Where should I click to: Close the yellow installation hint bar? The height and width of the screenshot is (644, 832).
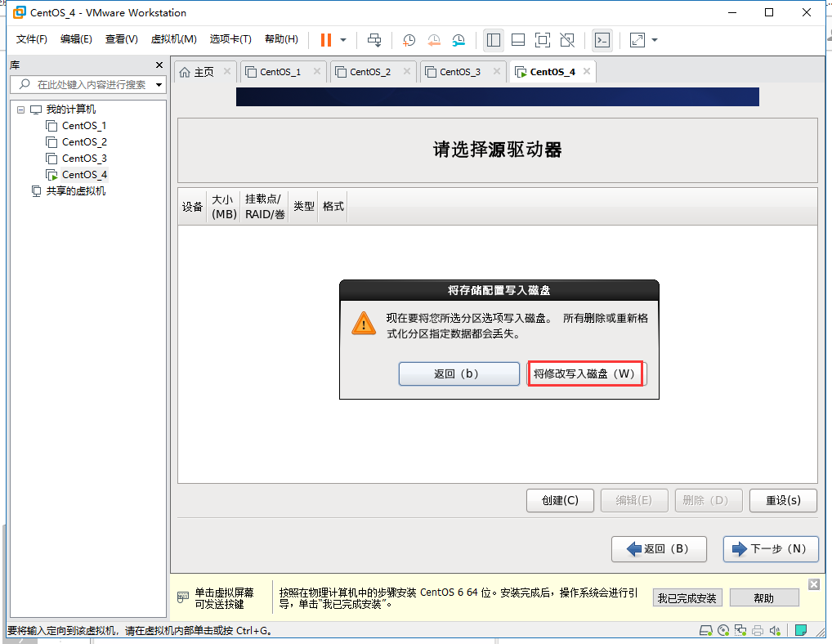814,584
